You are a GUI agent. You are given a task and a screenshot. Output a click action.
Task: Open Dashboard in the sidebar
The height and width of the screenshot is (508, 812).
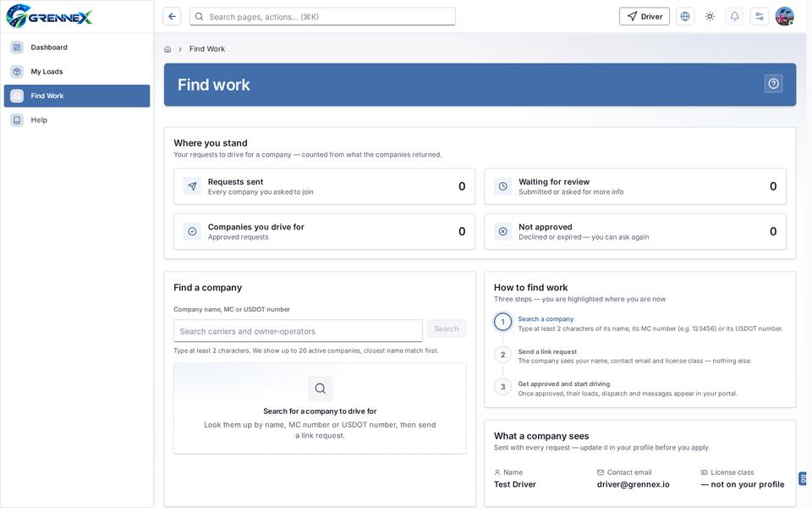[77, 47]
